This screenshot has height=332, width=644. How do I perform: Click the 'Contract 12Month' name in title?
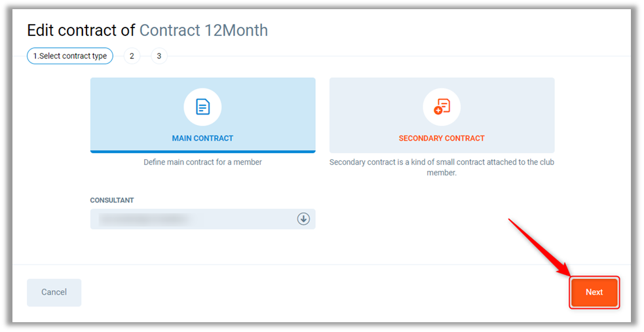tap(204, 30)
